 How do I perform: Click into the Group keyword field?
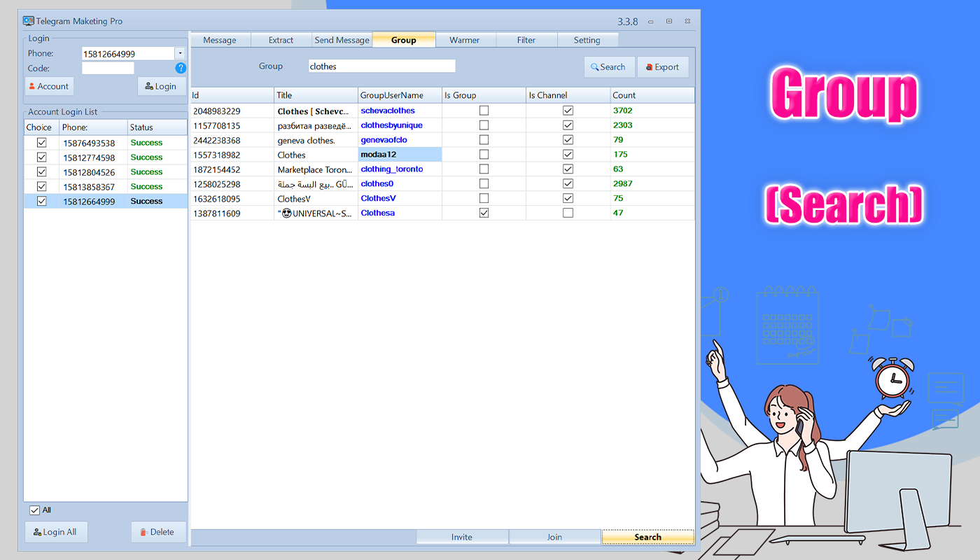pyautogui.click(x=382, y=66)
